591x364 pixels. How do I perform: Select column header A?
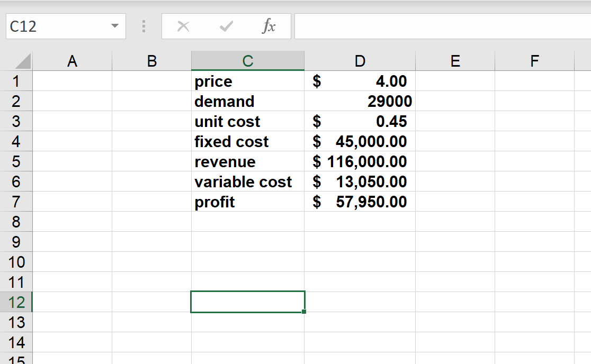coord(72,60)
